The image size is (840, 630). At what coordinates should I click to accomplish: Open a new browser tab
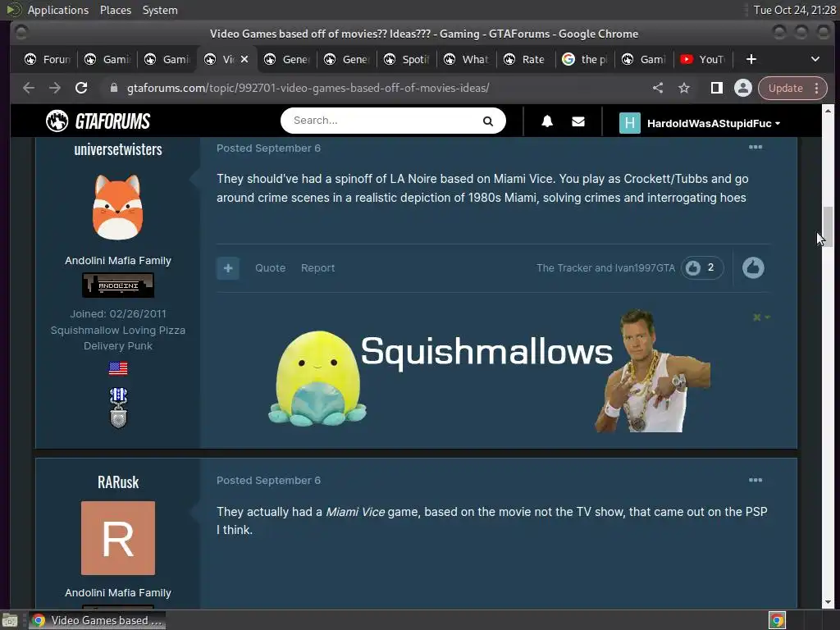751,59
